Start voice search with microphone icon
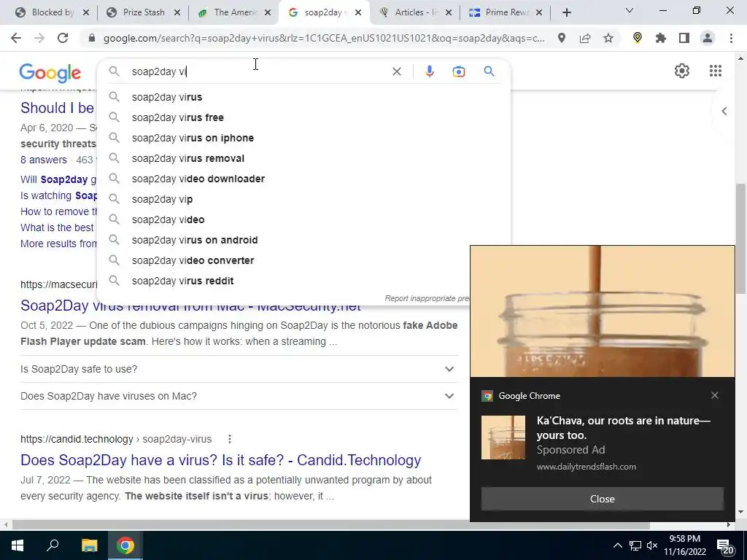The image size is (747, 560). (x=429, y=71)
